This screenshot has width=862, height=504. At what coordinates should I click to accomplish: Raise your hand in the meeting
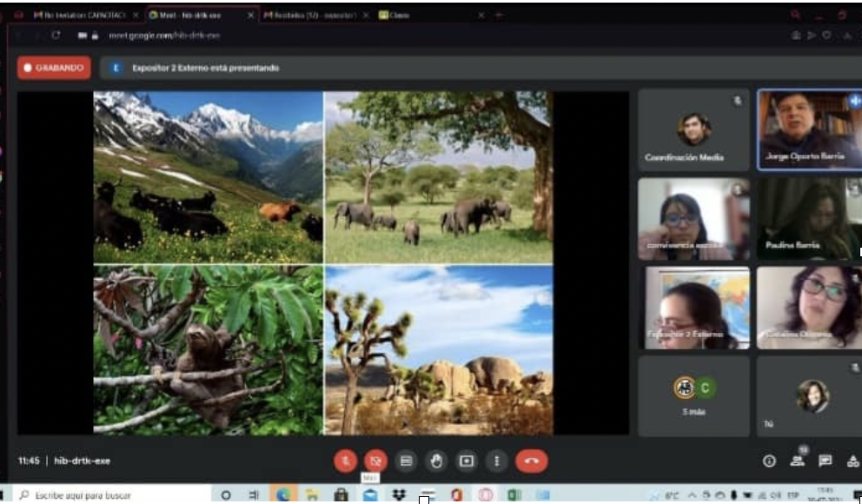(436, 461)
